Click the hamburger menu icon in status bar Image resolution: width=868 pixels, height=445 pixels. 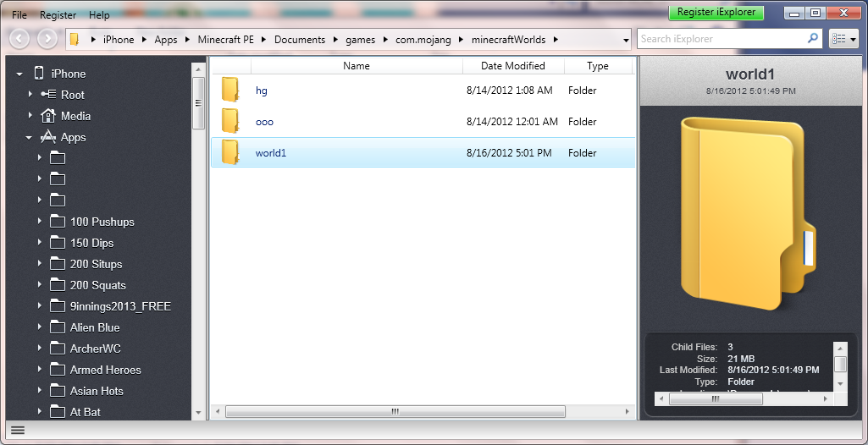coord(18,430)
